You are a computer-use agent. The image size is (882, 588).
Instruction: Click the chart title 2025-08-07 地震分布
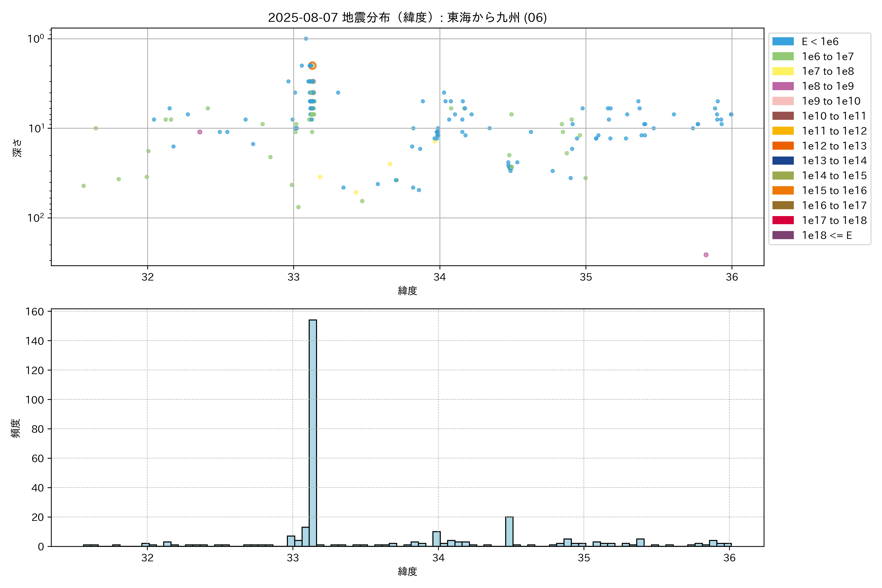pyautogui.click(x=407, y=17)
